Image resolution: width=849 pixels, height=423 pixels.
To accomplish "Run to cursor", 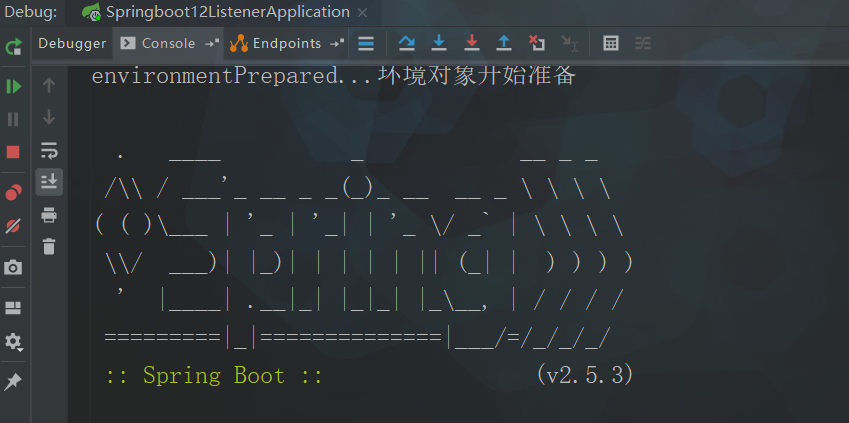I will tap(569, 43).
